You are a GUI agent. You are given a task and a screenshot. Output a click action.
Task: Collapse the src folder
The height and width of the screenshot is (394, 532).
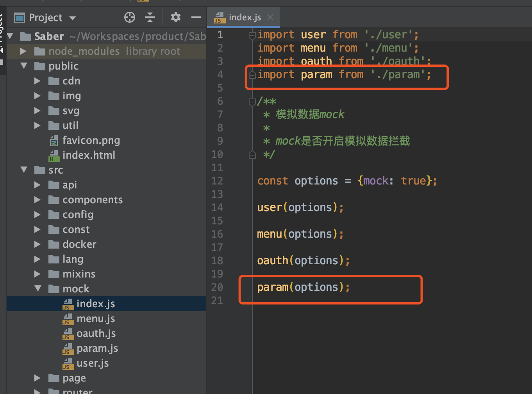point(24,170)
